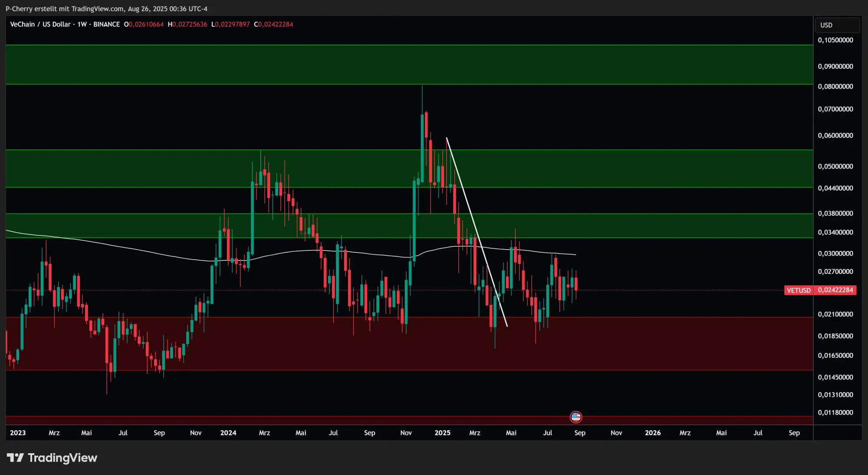
Task: Click the 0,03000000 price axis label
Action: point(835,254)
